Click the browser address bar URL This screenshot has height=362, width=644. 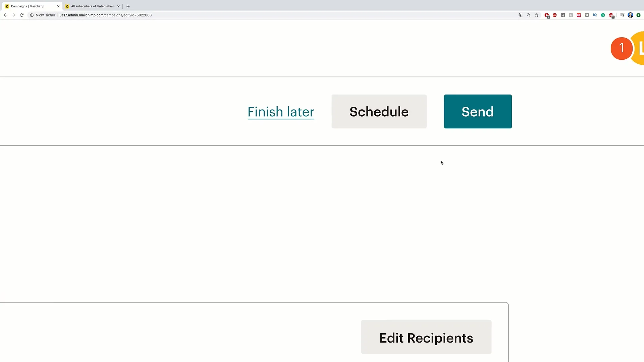105,15
